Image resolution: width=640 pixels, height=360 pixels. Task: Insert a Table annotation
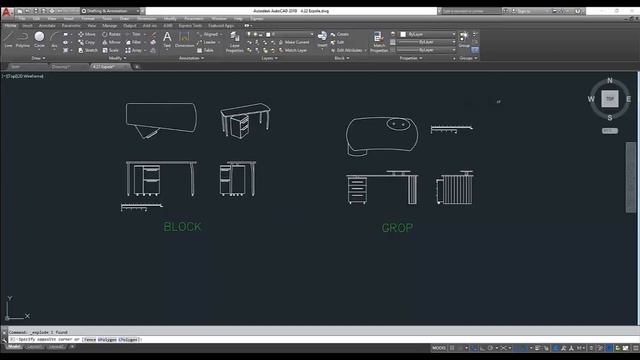click(205, 50)
